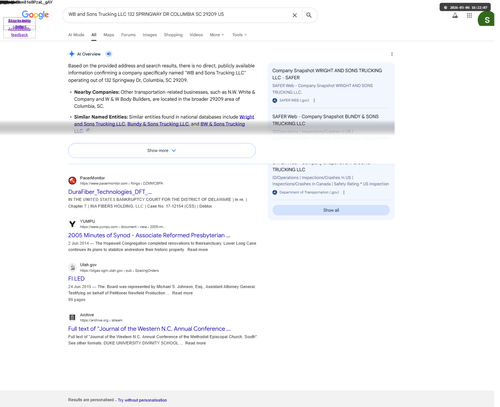The height and width of the screenshot is (407, 500).
Task: Switch to Maps tab
Action: click(109, 35)
